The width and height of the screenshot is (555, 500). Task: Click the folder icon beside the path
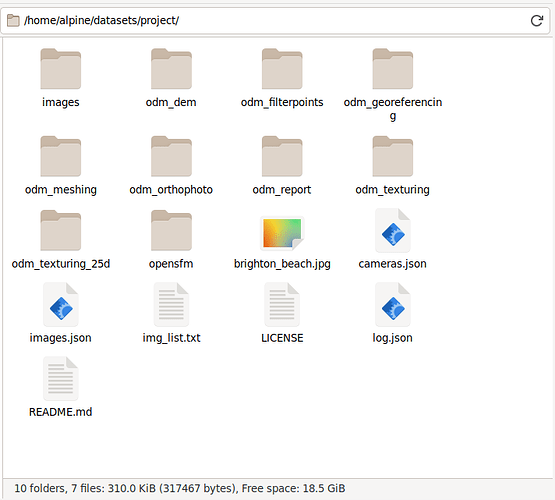click(13, 21)
